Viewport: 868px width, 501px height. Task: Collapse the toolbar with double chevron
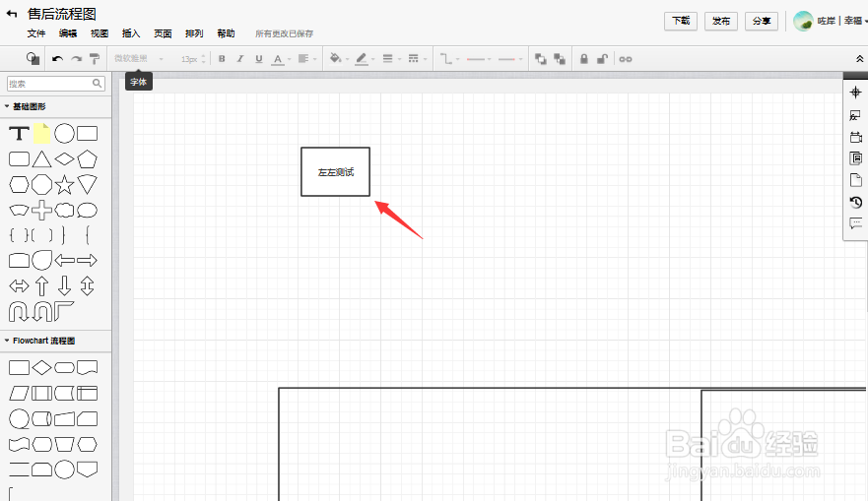tap(860, 59)
